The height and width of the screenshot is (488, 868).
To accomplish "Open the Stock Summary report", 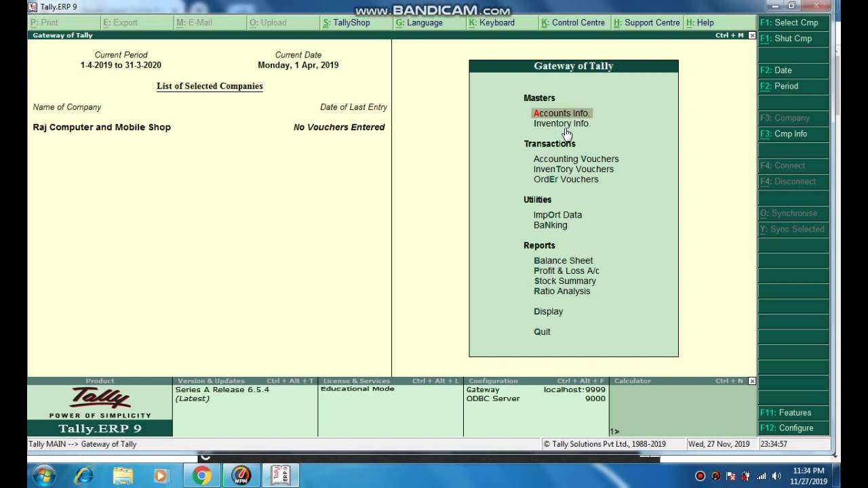I will tap(564, 281).
